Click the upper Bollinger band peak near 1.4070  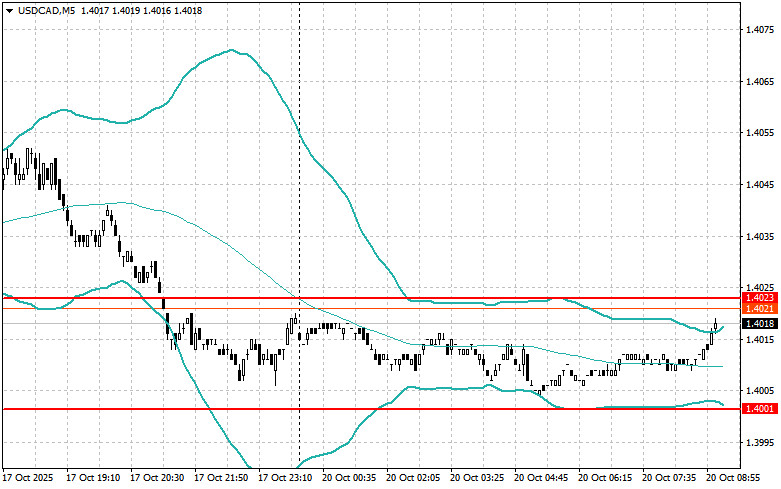[231, 50]
